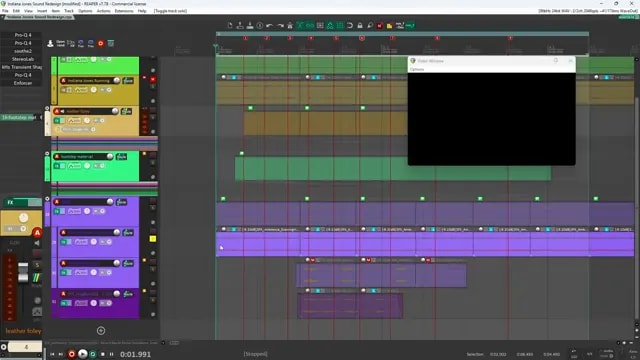Open project settings from the toolbar

pyautogui.click(x=260, y=25)
